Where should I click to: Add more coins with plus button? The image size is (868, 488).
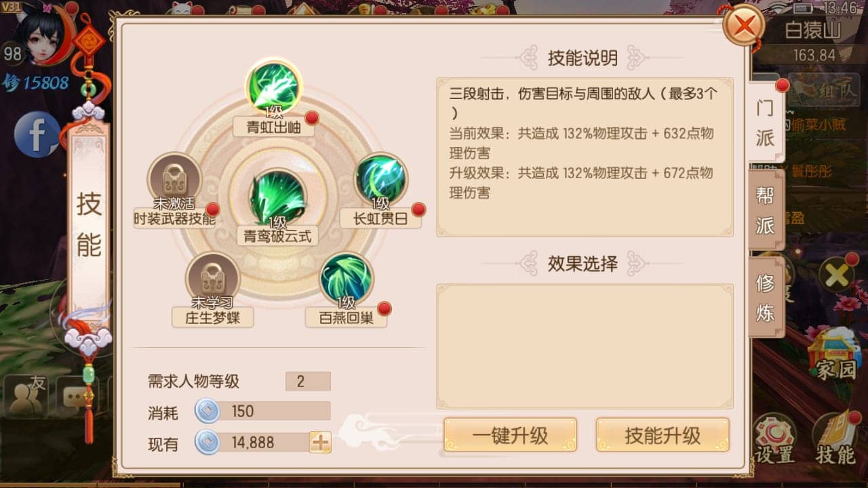(x=320, y=443)
